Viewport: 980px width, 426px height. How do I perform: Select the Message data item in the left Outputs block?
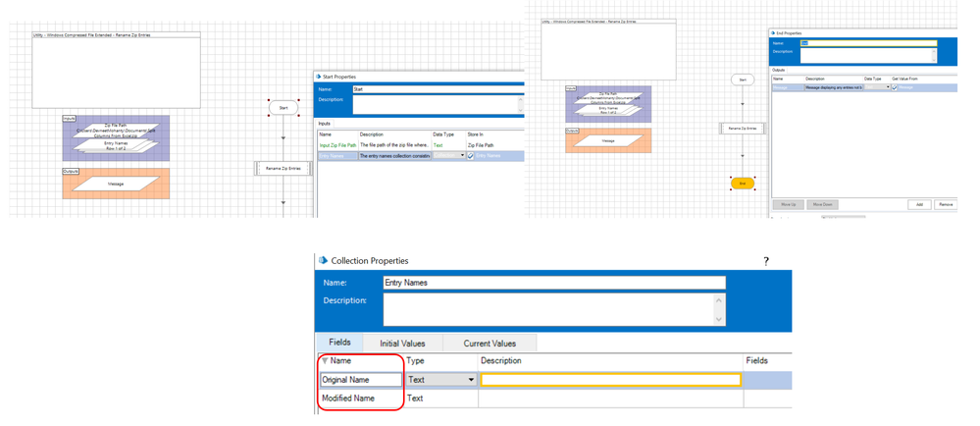(115, 184)
